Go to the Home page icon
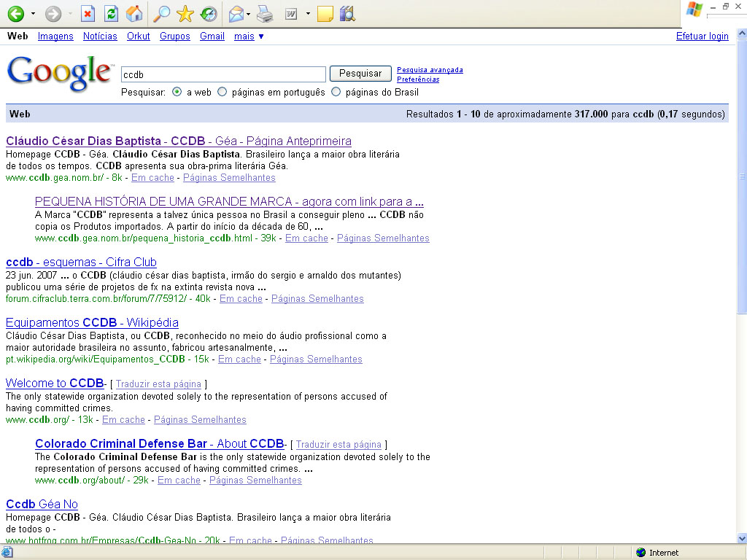Screen dimensions: 747x560 [x=133, y=13]
